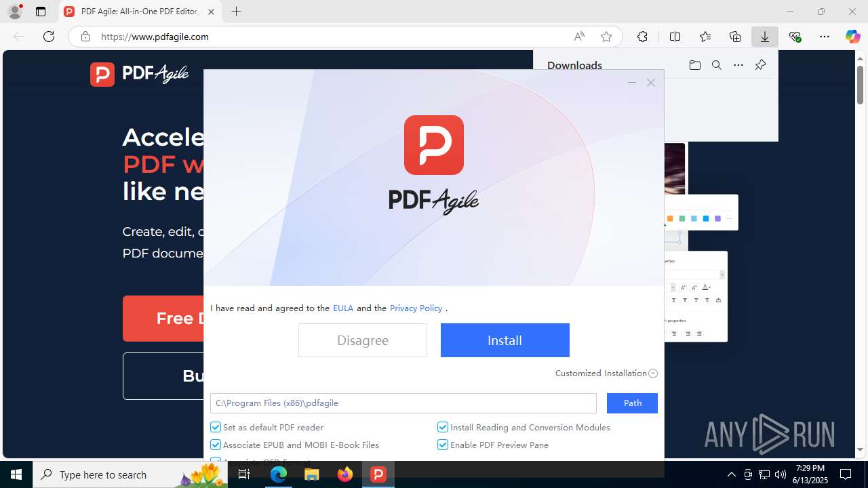Open File Explorer from the taskbar
The image size is (868, 488).
coord(312,474)
